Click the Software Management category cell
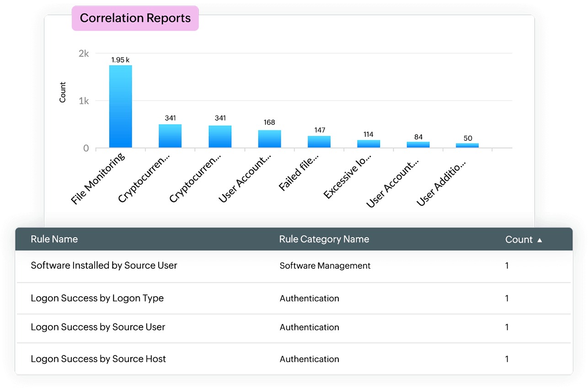The image size is (588, 390). click(x=325, y=266)
